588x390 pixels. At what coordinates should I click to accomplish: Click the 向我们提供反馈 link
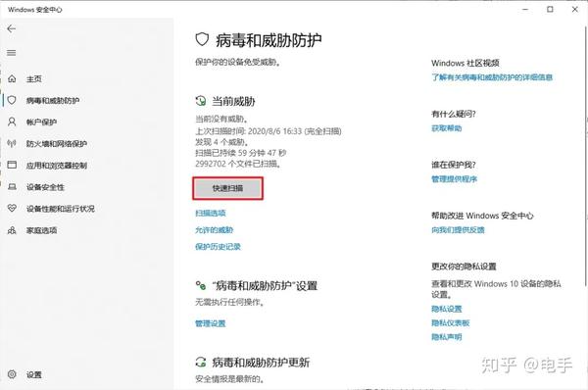[x=458, y=230]
